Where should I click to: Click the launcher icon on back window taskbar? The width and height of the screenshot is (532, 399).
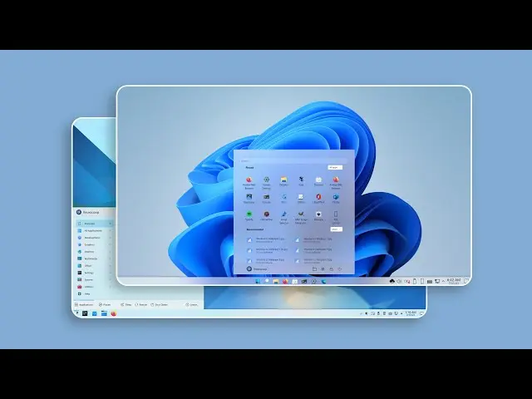76,313
